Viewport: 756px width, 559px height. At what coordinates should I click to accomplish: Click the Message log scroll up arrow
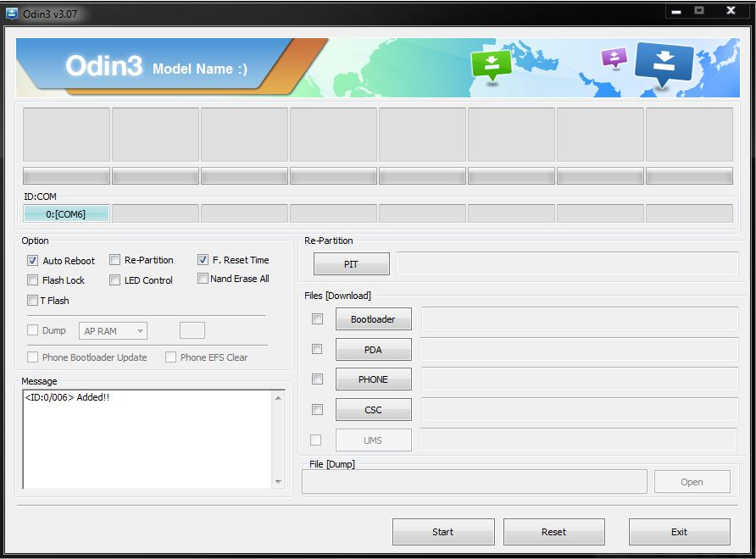pos(278,398)
